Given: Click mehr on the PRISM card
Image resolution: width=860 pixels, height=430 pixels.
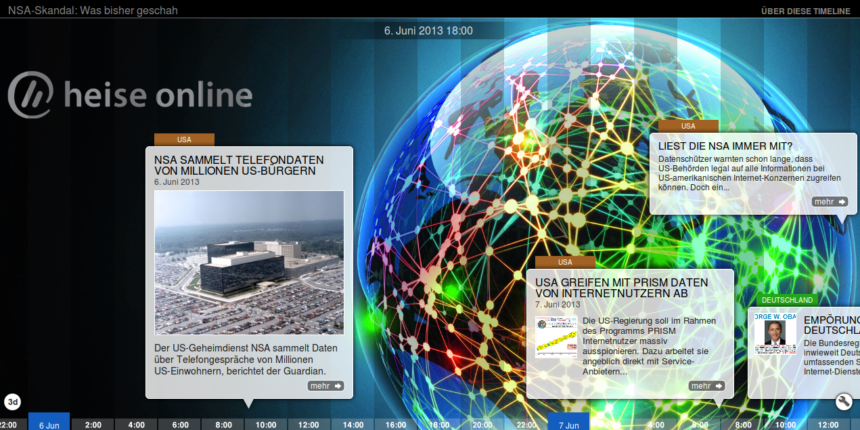Looking at the screenshot, I should pyautogui.click(x=706, y=385).
